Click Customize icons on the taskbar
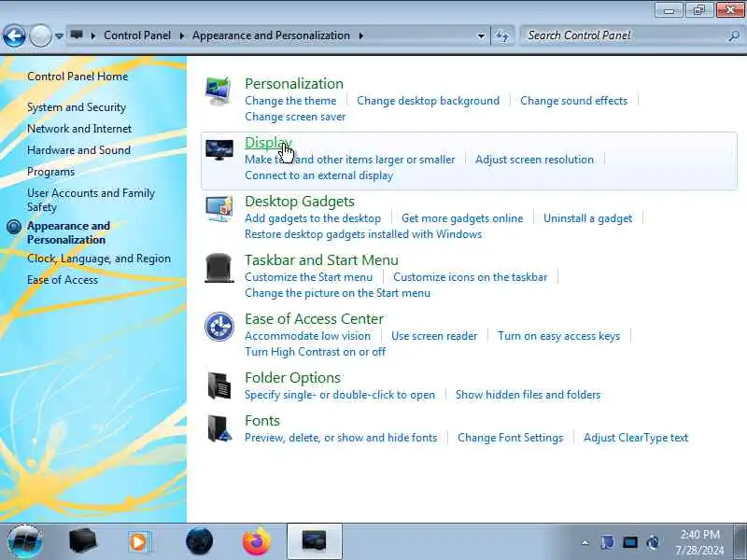 (471, 277)
